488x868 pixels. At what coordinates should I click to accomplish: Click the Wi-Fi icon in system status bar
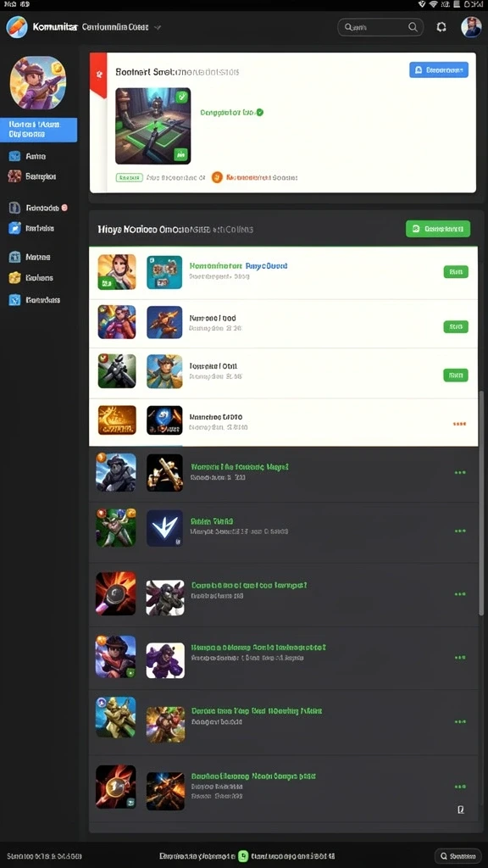tap(433, 4)
